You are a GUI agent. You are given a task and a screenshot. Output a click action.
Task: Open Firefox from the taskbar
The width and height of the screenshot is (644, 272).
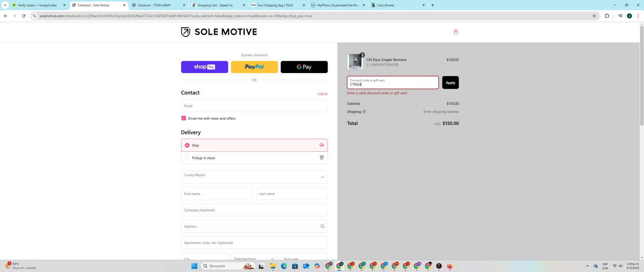click(450, 266)
